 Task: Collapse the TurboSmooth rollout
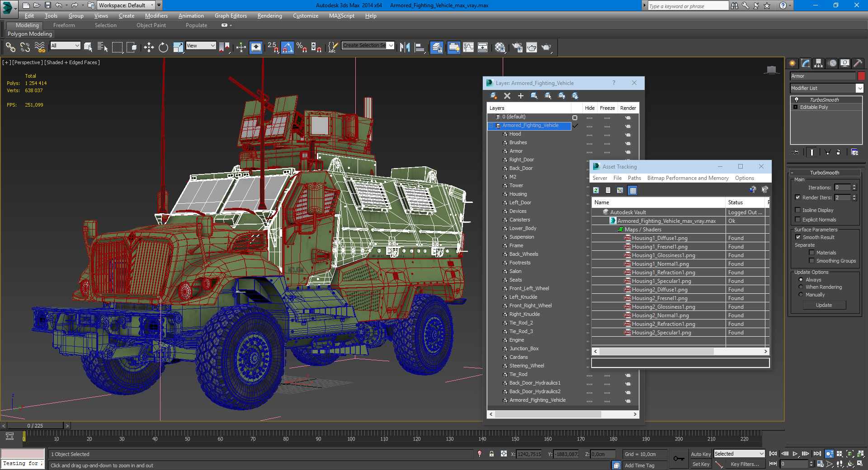point(824,173)
